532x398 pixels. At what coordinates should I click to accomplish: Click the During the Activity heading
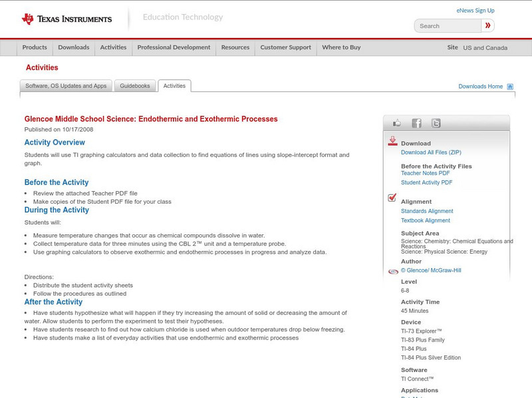coord(57,210)
